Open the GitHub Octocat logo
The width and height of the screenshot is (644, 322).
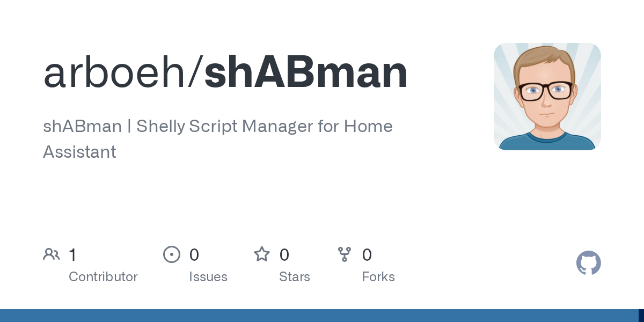(588, 263)
